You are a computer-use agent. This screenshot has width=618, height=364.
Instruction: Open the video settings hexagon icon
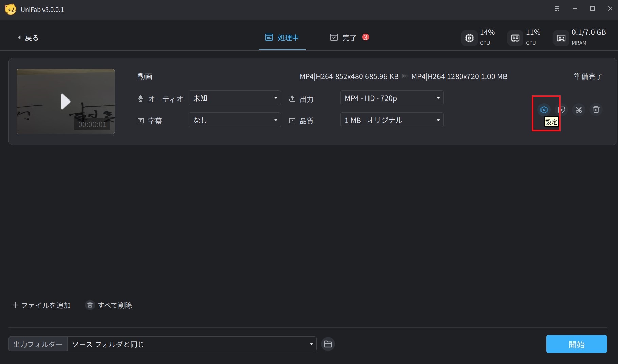(x=544, y=110)
